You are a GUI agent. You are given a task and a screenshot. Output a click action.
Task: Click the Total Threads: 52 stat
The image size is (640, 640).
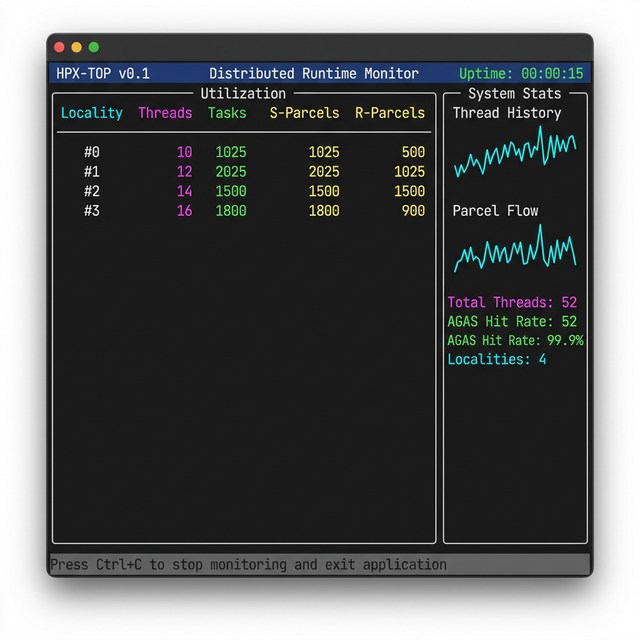pyautogui.click(x=512, y=302)
